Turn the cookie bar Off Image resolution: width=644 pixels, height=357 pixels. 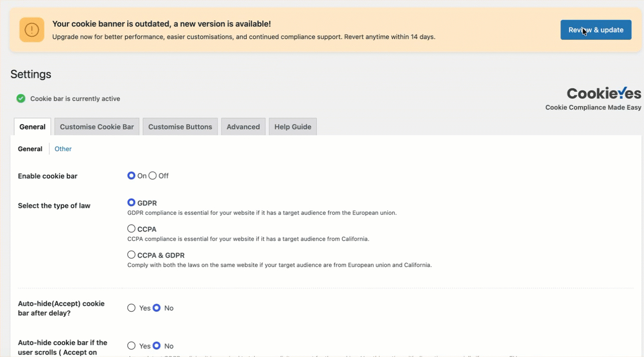click(x=153, y=176)
